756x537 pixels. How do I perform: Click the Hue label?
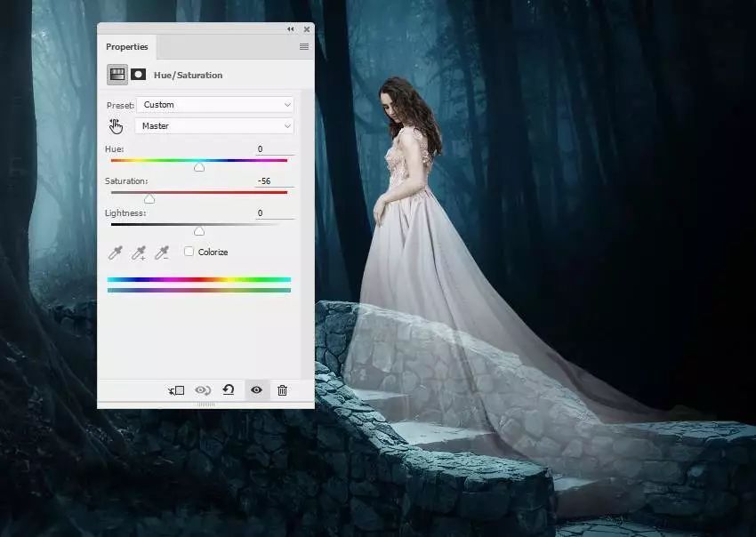[x=114, y=149]
